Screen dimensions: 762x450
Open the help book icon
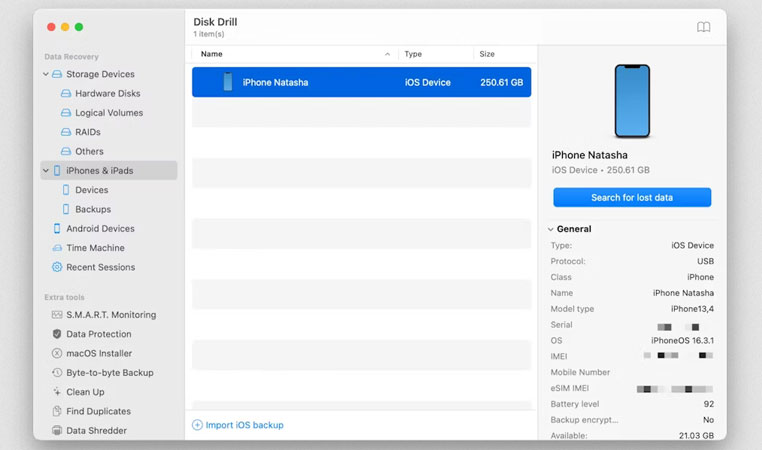pos(703,27)
